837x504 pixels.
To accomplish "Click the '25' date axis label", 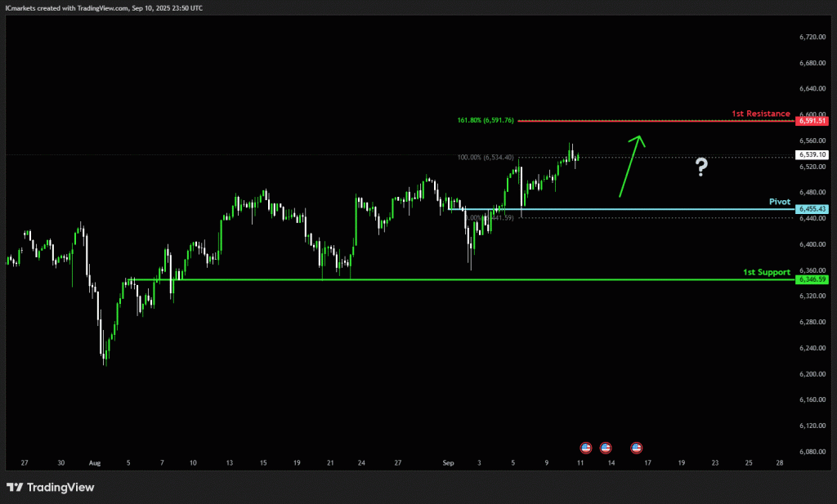I will point(749,463).
